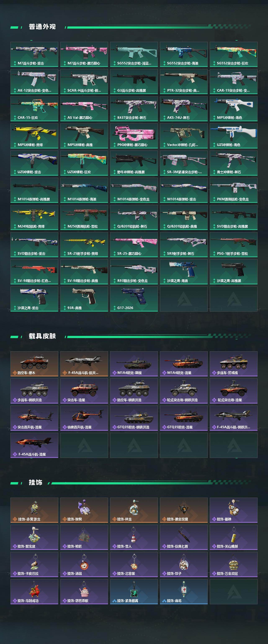
Task: Click the 挂饰-赤霄游龙 charm
Action: tap(34, 510)
